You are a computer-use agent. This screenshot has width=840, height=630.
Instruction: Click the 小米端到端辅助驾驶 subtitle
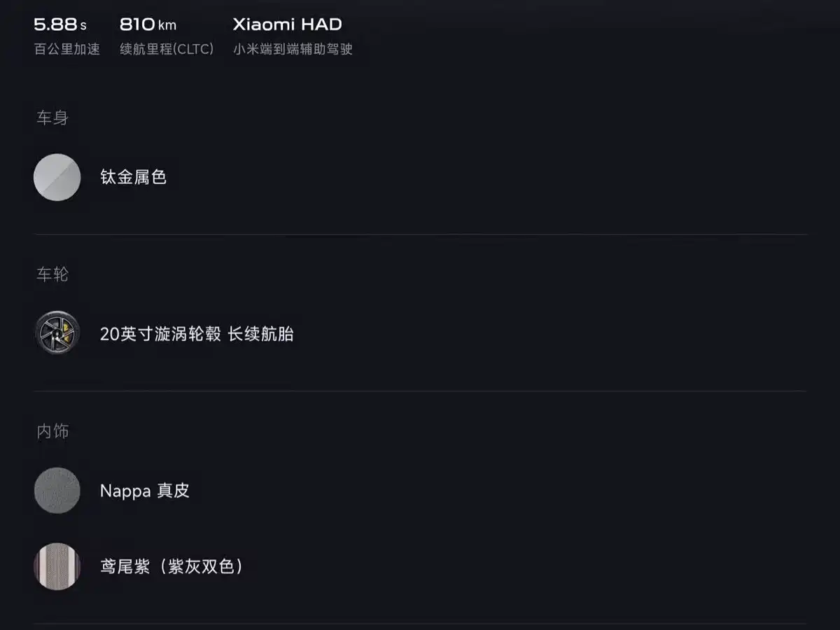coord(293,49)
